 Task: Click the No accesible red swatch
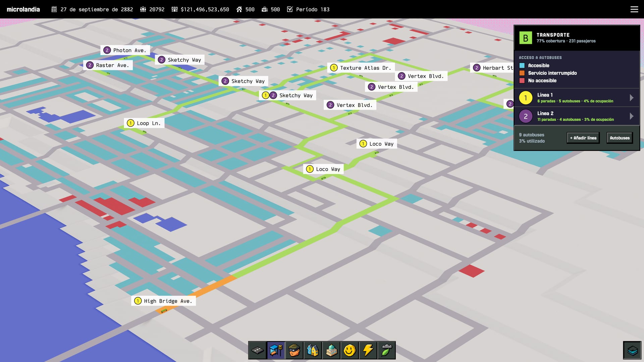coord(522,80)
